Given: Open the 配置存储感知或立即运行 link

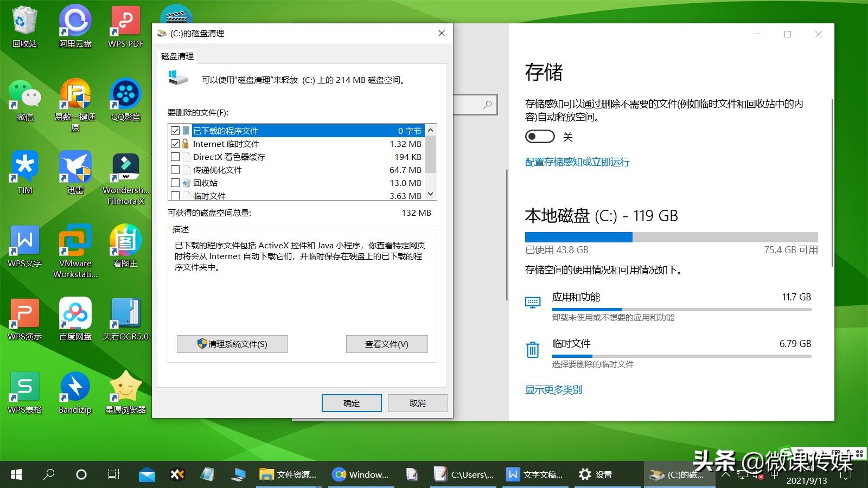Looking at the screenshot, I should coord(577,162).
